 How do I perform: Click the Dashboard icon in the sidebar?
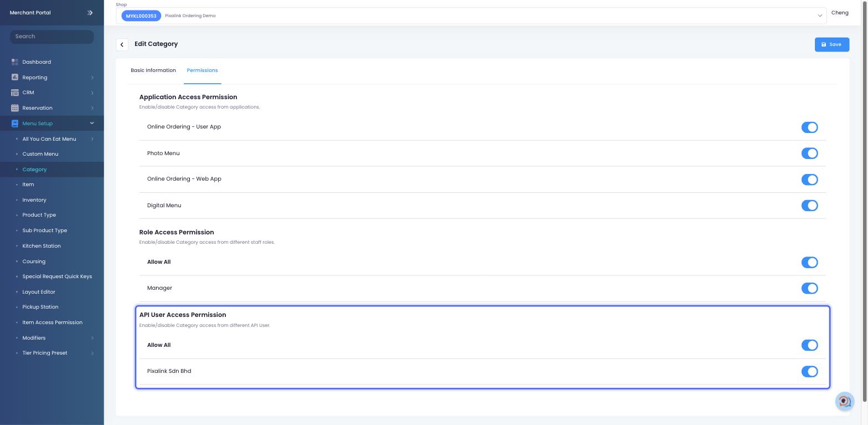click(x=15, y=62)
